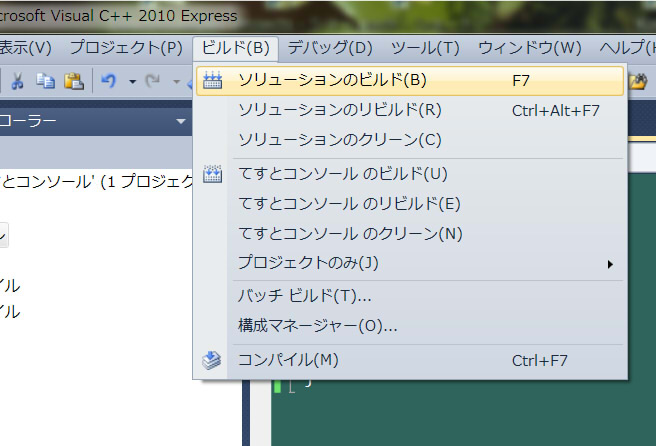Click the toolbar icon right of the menu

pyautogui.click(x=638, y=81)
